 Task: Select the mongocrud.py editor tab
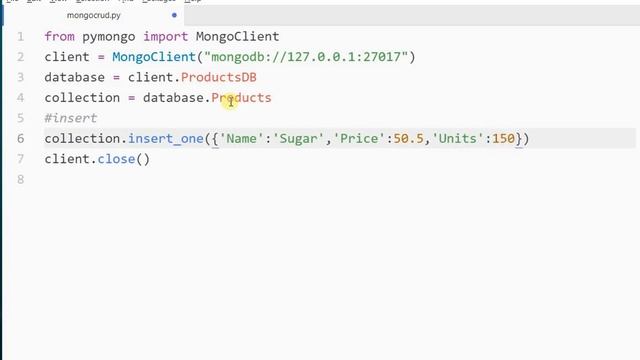tap(93, 16)
